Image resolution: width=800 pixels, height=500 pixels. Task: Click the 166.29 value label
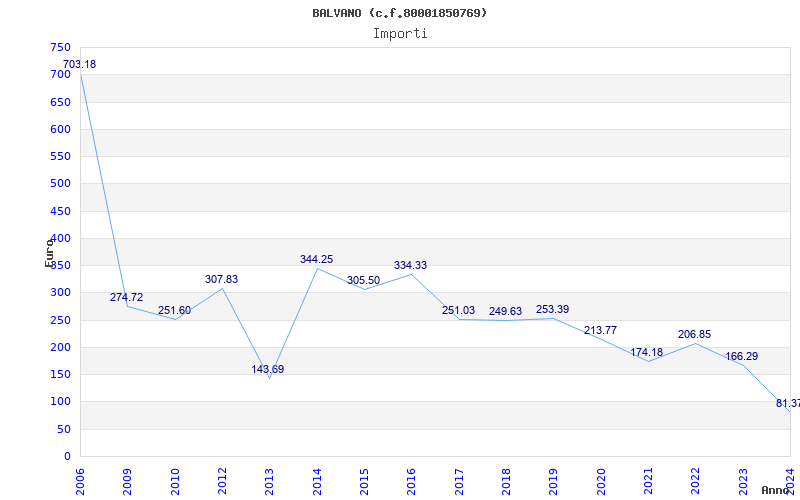(x=742, y=356)
